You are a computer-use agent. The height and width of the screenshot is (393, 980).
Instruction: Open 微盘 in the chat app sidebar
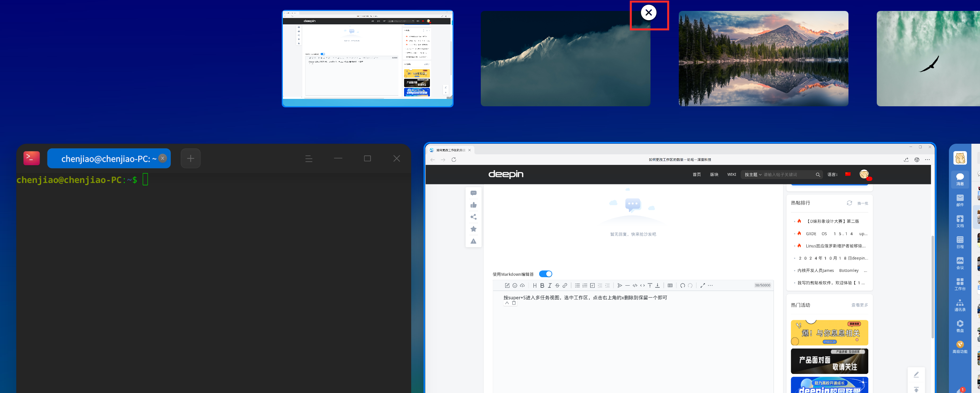(960, 326)
